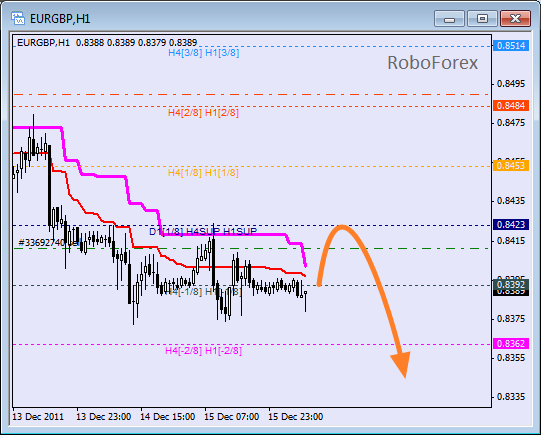This screenshot has height=435, width=541.
Task: Click the H4[1/8] H1[1/8] level label
Action: click(x=203, y=173)
